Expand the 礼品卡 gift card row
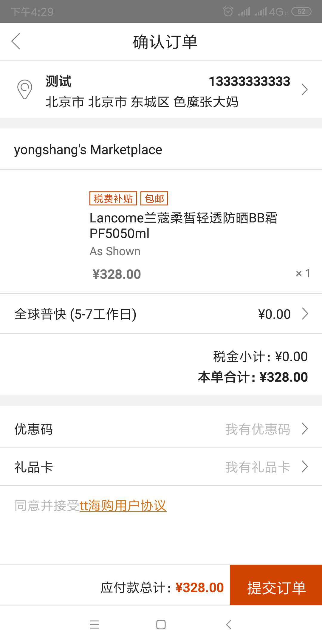Image resolution: width=322 pixels, height=644 pixels. tap(305, 466)
